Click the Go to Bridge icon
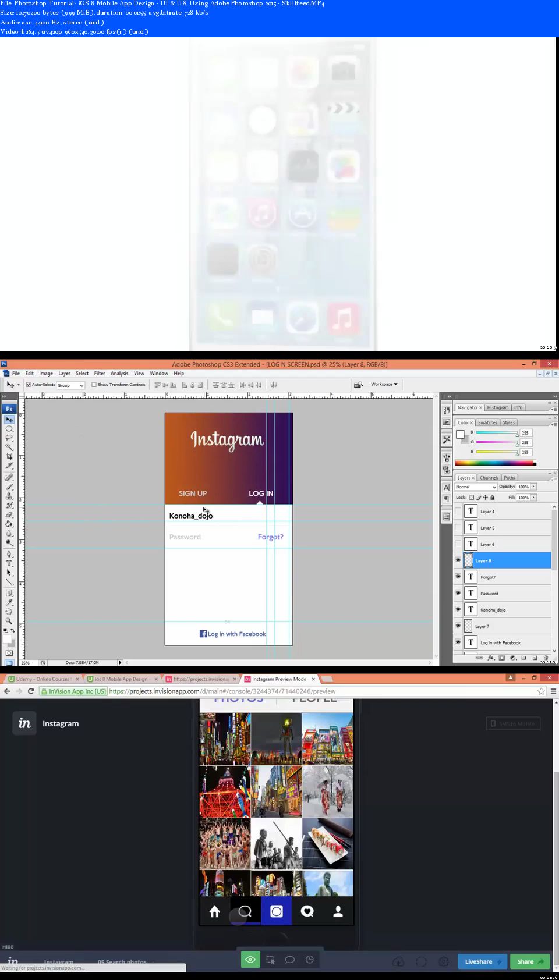Viewport: 559px width, 980px height. coord(359,385)
